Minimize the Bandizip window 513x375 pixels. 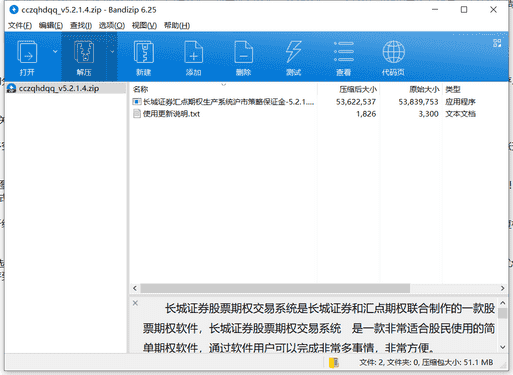coord(435,10)
